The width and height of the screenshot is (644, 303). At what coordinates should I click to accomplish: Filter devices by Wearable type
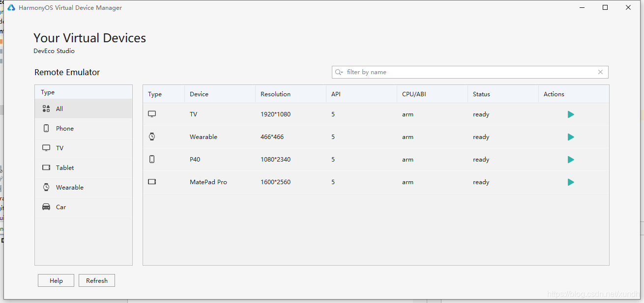[84, 187]
